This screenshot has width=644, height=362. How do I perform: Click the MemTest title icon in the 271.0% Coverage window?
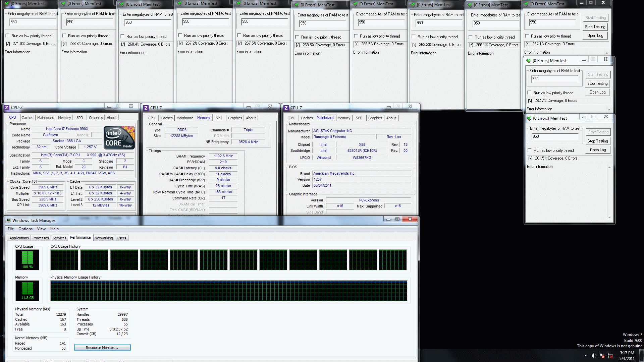click(7, 4)
